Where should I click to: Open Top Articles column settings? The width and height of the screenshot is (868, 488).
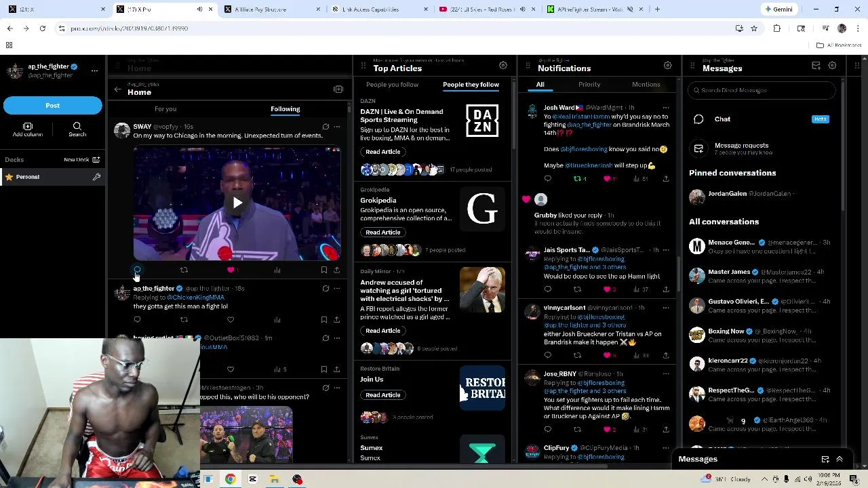503,66
